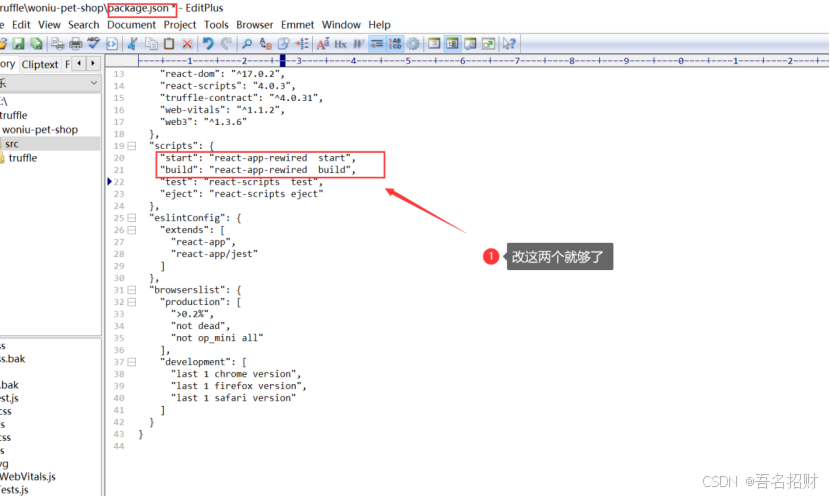Image resolution: width=830 pixels, height=497 pixels.
Task: Click the Print toolbar icon
Action: pyautogui.click(x=76, y=44)
